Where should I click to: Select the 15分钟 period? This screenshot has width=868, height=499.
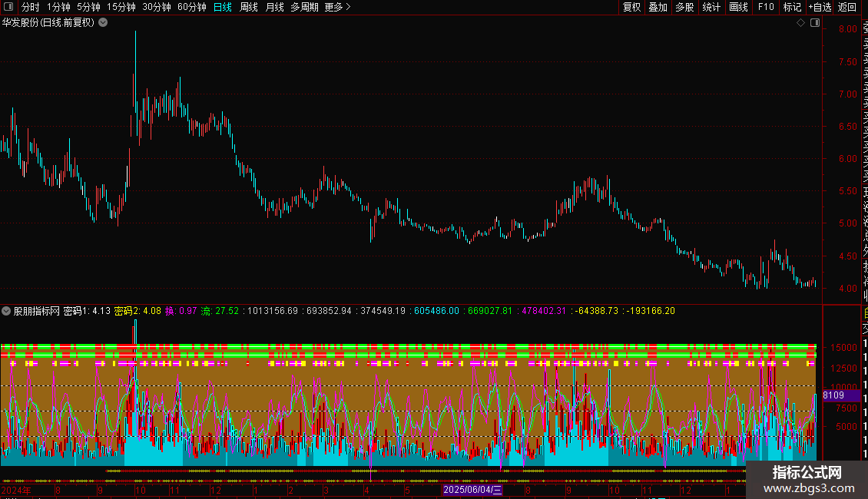(x=121, y=7)
